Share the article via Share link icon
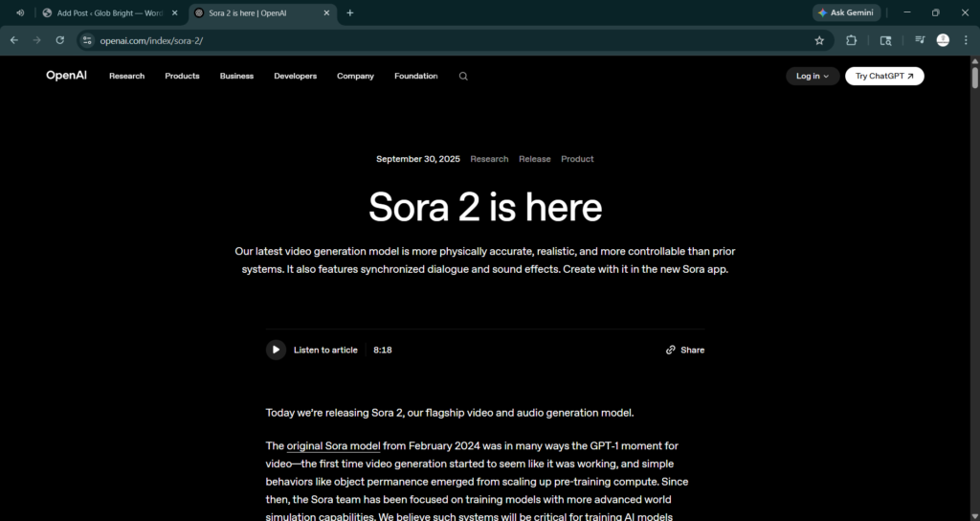980x521 pixels. (x=685, y=350)
